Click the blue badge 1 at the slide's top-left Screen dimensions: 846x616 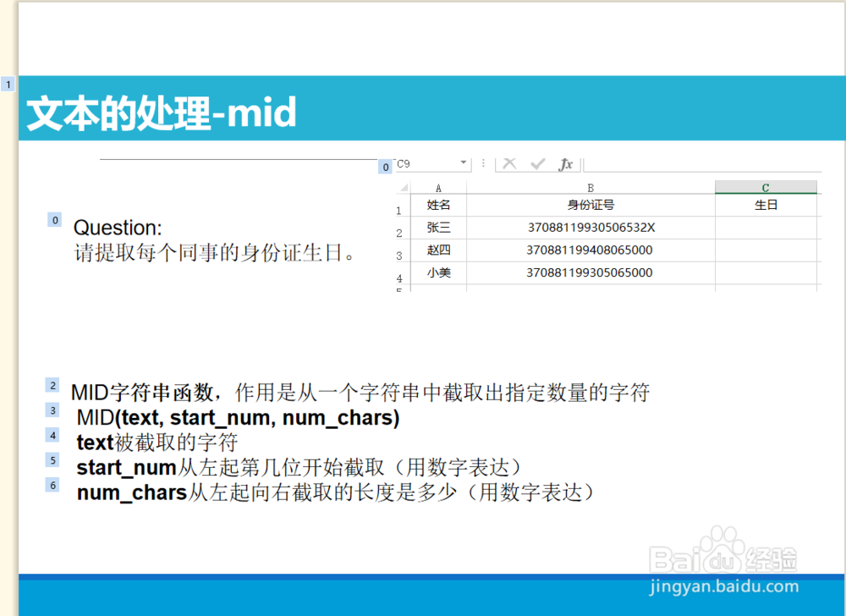(x=8, y=84)
